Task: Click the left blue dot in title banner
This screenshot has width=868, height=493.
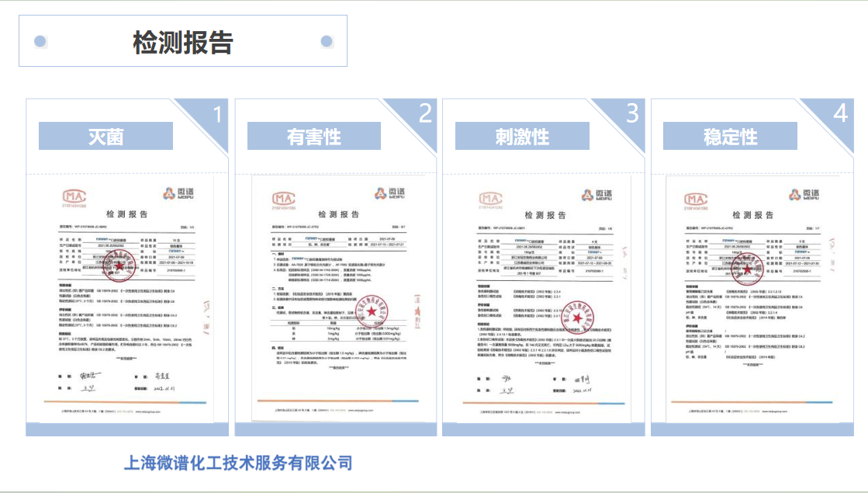Action: (40, 41)
